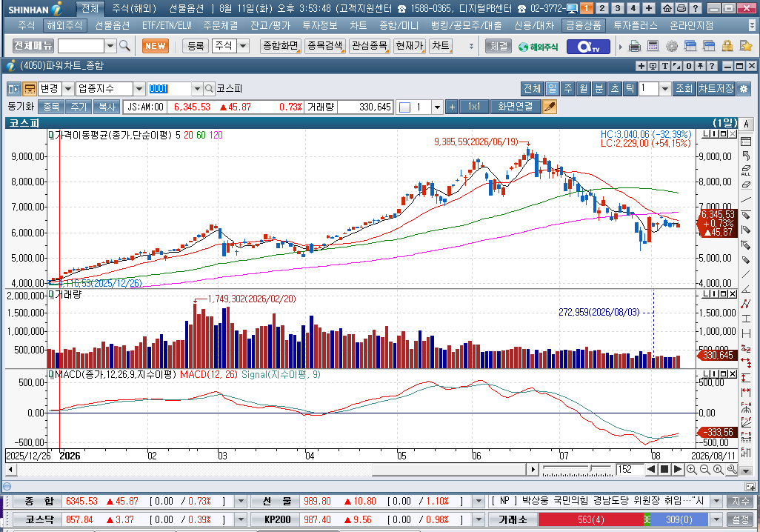Click the eraser ALL icon in the right toolbar
This screenshot has height=532, width=760.
coord(746,170)
